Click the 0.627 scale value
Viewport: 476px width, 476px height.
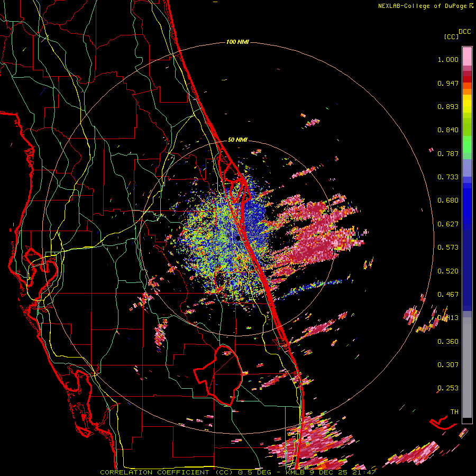448,224
